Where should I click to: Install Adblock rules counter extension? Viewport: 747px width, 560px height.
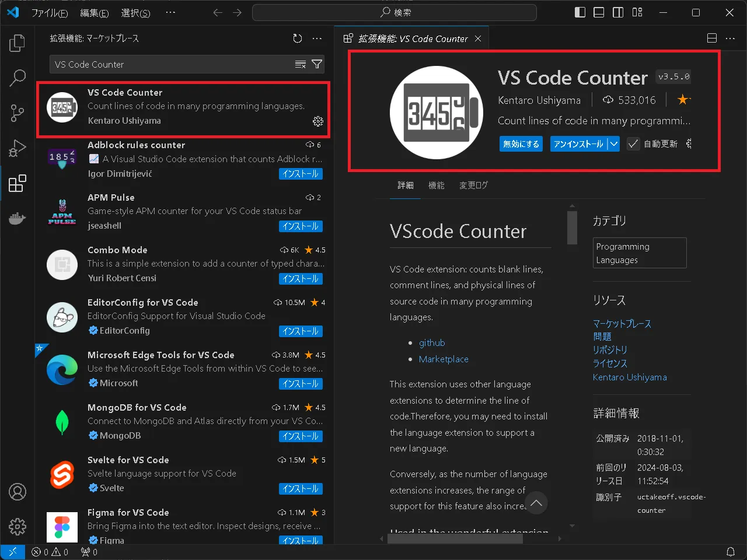(x=301, y=174)
